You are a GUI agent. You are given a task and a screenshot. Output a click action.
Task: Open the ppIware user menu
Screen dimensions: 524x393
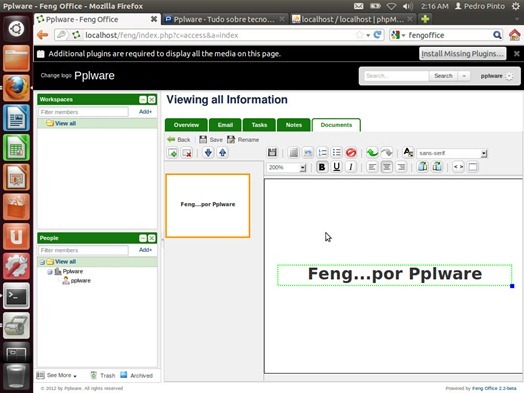click(497, 76)
